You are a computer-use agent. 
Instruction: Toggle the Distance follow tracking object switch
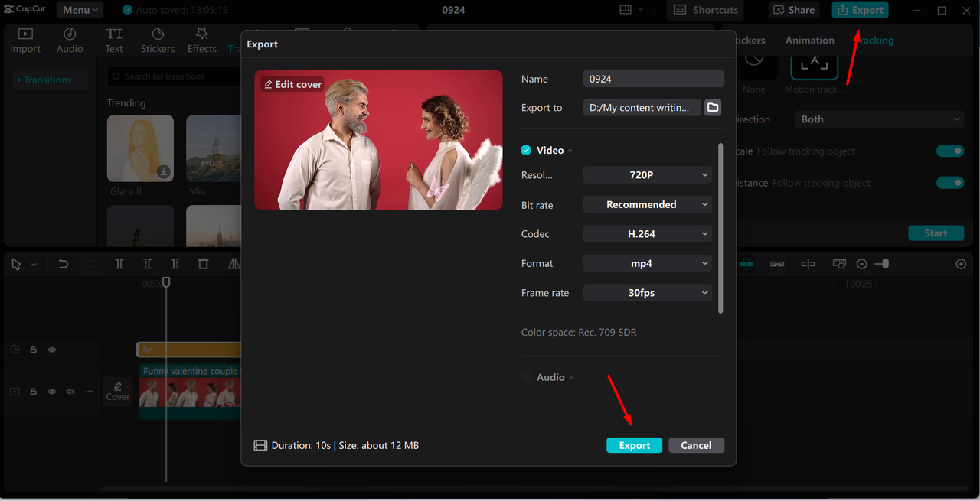[x=950, y=183]
